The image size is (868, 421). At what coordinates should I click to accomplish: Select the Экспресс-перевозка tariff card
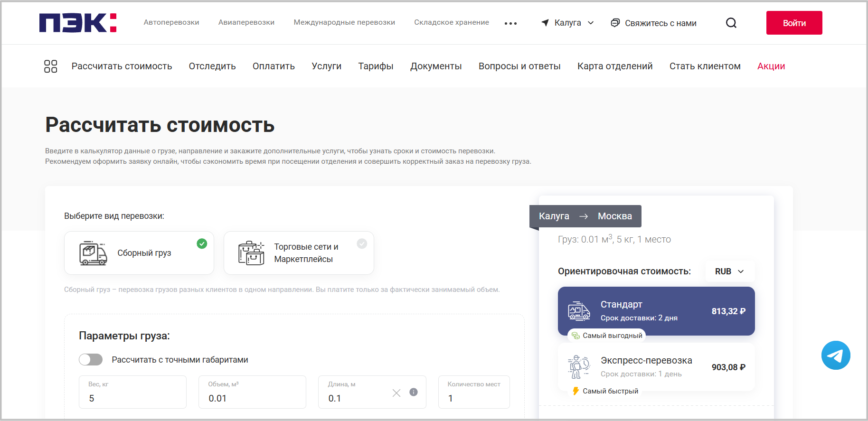tap(656, 367)
